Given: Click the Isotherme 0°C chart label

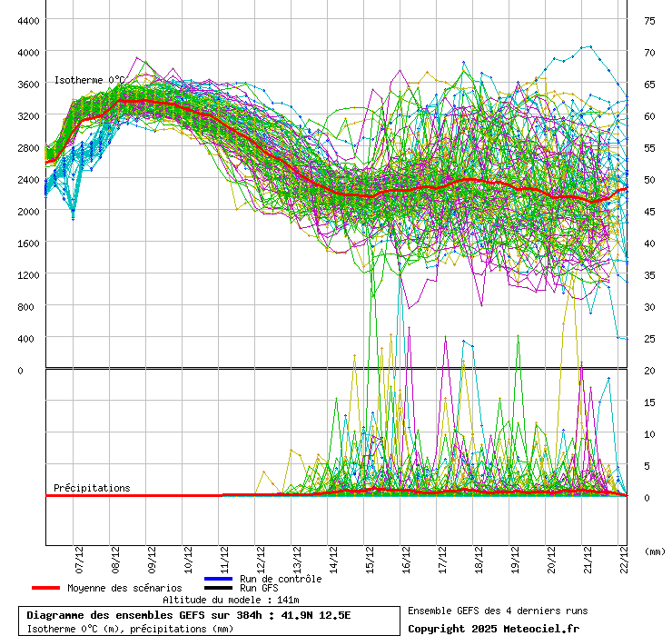Looking at the screenshot, I should click(x=89, y=80).
